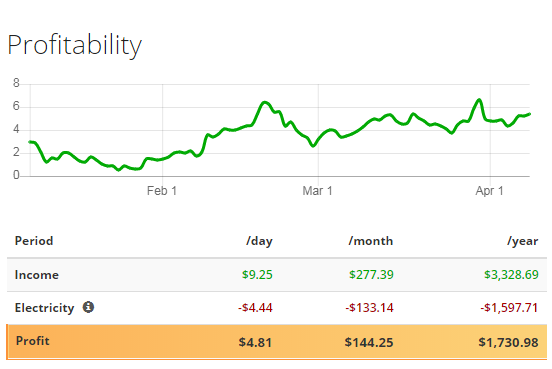Click the /month column header
The image size is (552, 369).
pos(371,241)
